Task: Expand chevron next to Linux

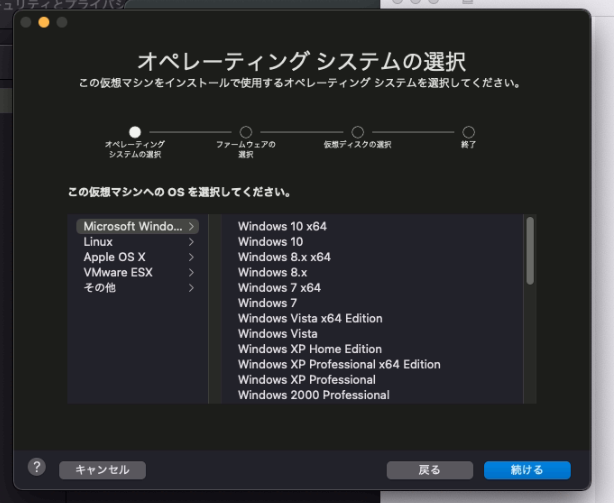Action: pyautogui.click(x=191, y=242)
